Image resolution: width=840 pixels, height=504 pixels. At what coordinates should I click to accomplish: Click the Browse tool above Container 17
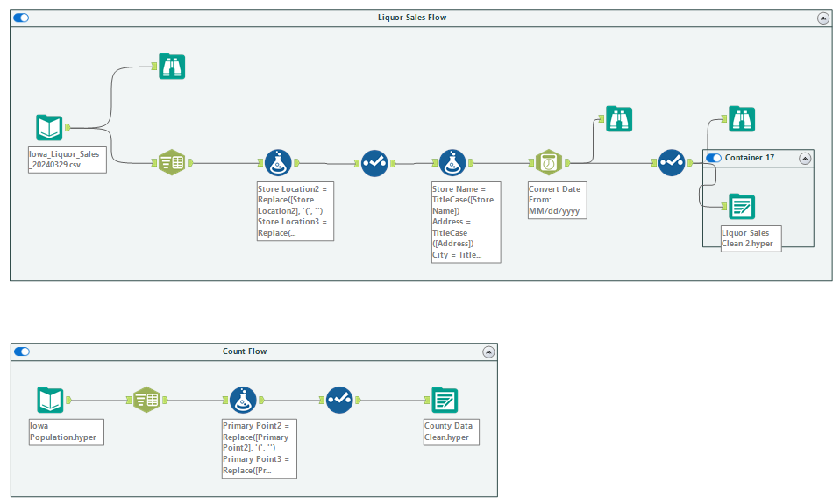[742, 119]
